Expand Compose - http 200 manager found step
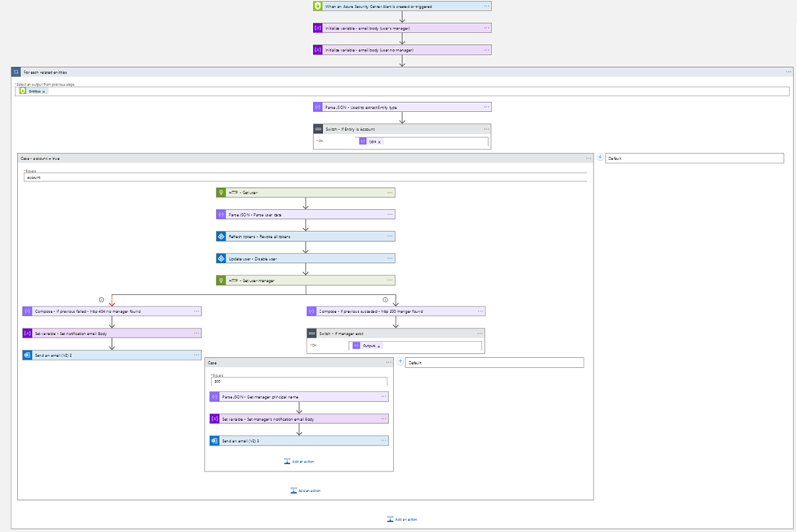 click(x=396, y=311)
